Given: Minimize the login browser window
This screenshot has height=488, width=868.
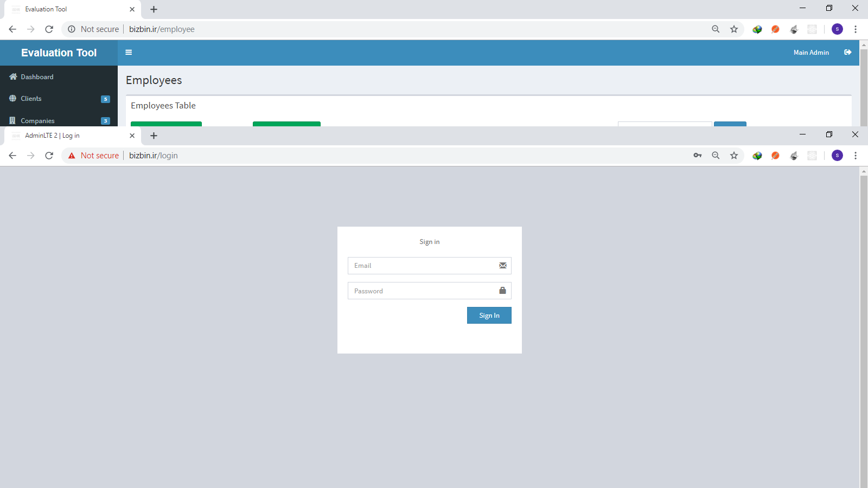Looking at the screenshot, I should pyautogui.click(x=802, y=134).
